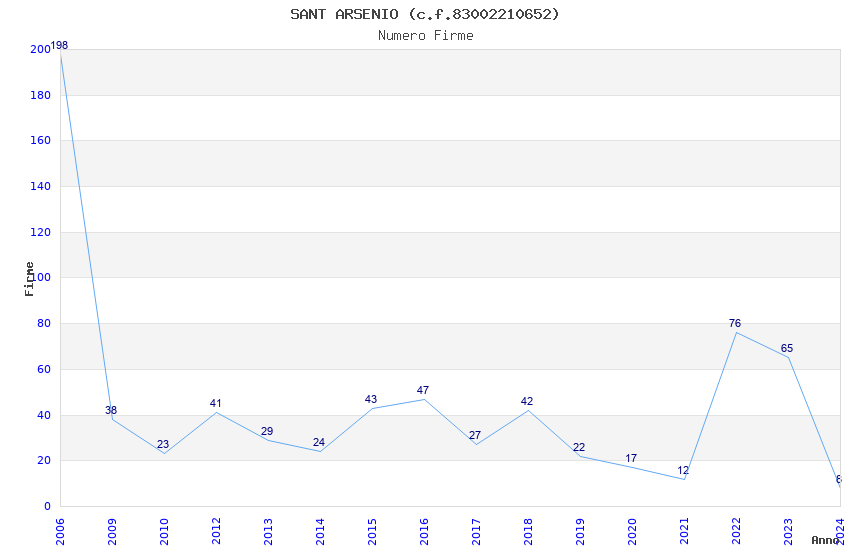Image resolution: width=850 pixels, height=550 pixels.
Task: Click the y-axis value 140
Action: (40, 186)
